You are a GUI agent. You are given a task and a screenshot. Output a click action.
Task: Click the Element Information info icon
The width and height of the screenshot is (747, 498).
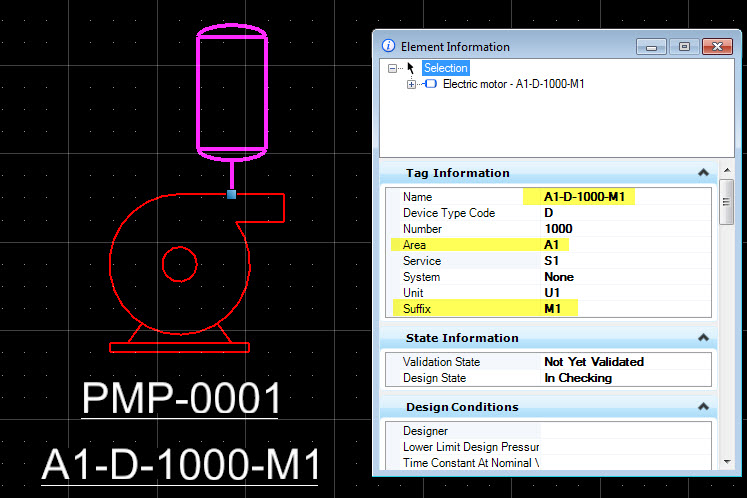click(x=388, y=46)
